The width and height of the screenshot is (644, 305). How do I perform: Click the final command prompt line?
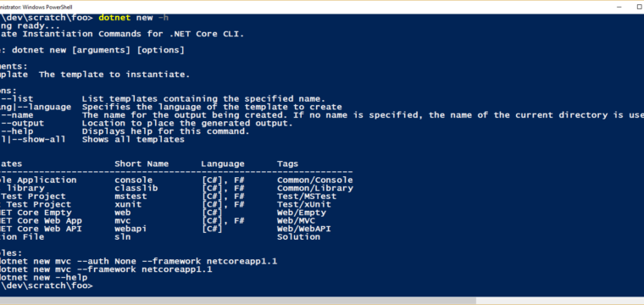pos(47,286)
